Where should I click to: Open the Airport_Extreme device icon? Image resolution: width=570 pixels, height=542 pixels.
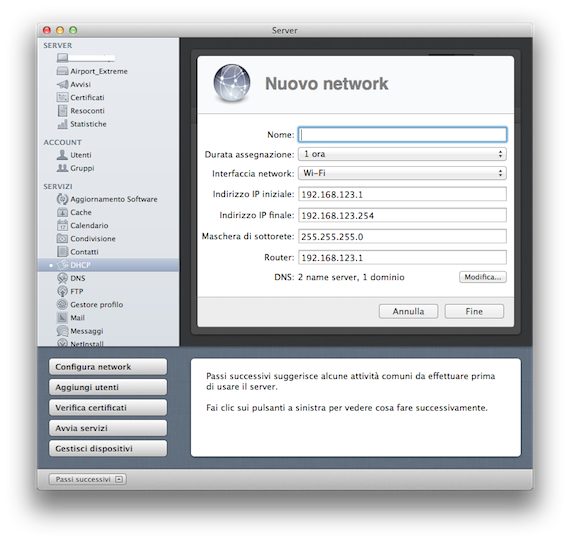click(x=62, y=71)
